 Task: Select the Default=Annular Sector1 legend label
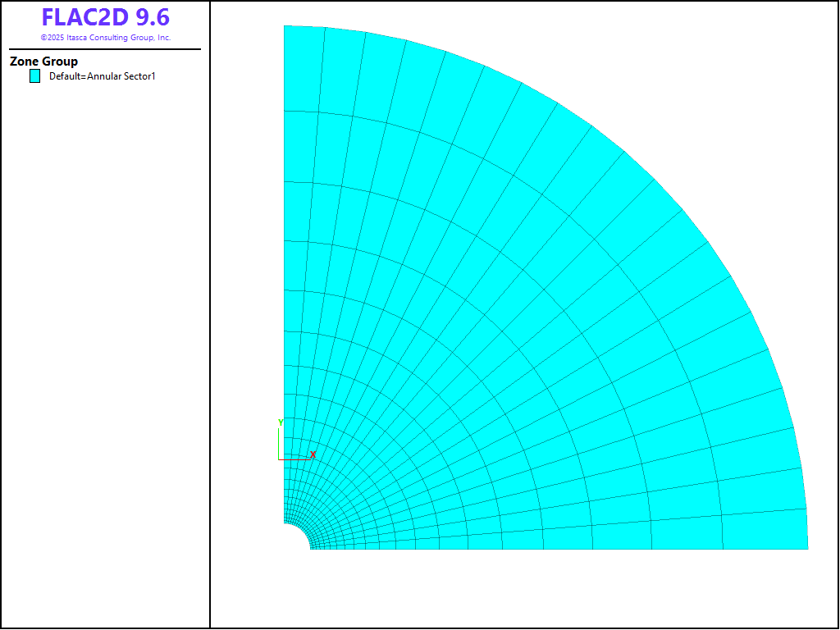(102, 76)
